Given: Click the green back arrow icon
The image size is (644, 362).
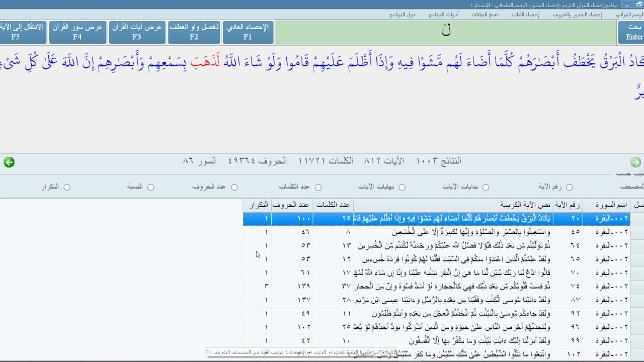Looking at the screenshot, I should point(9,162).
